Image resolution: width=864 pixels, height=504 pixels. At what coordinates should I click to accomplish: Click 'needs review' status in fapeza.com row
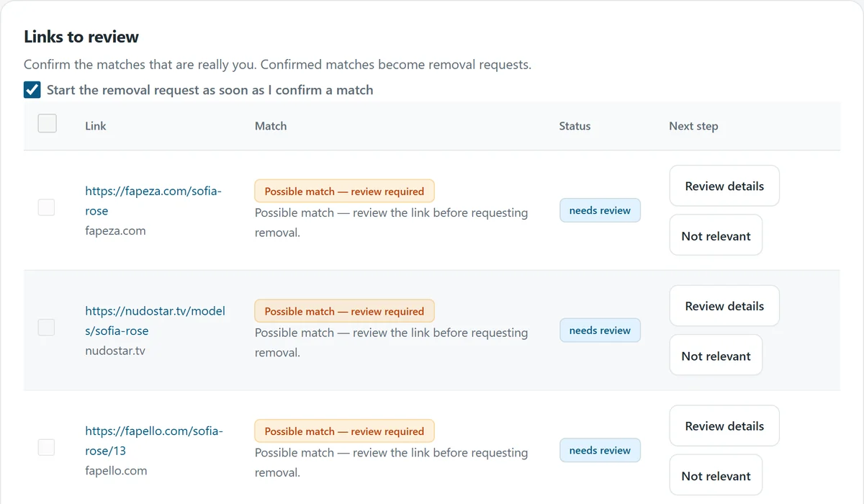[x=600, y=210]
